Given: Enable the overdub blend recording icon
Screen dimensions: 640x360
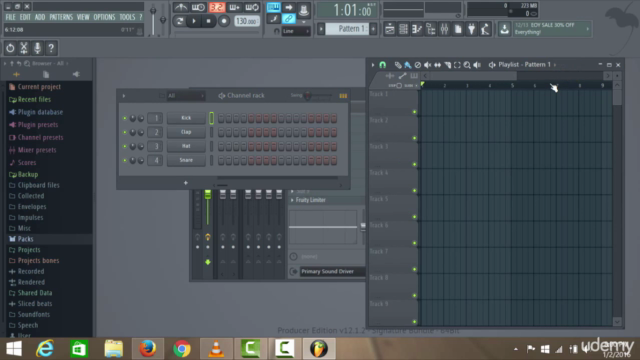Looking at the screenshot, I should pos(234,7).
